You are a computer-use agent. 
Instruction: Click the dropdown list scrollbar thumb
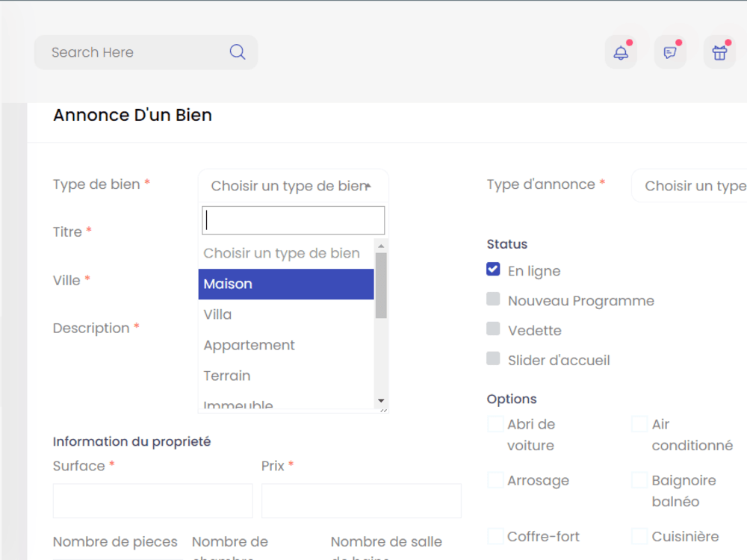[381, 285]
